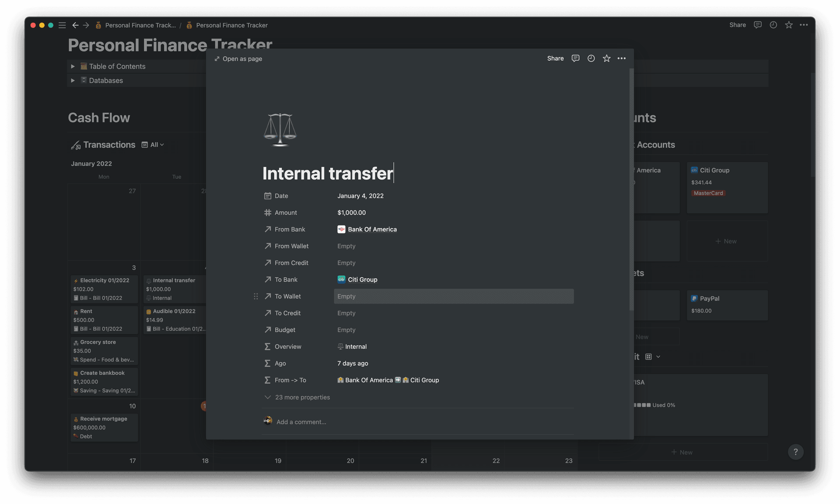The image size is (840, 504).
Task: Expand the Table of Contents section
Action: 73,66
